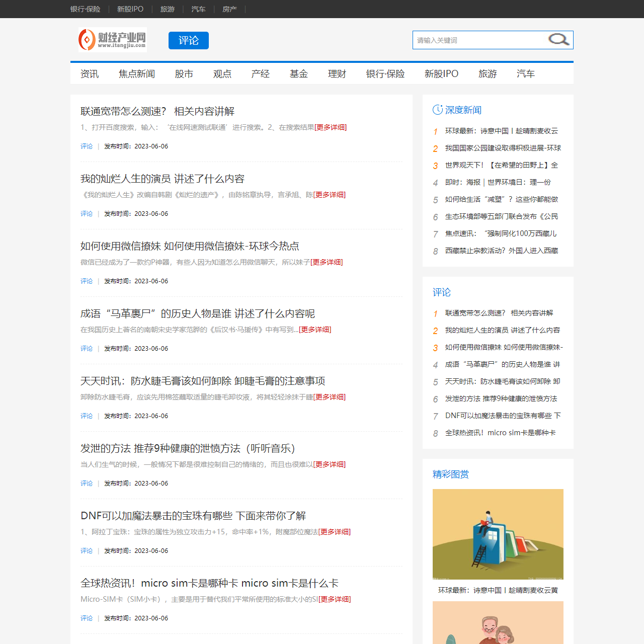Open the 新股IPO navigation item

tap(441, 73)
